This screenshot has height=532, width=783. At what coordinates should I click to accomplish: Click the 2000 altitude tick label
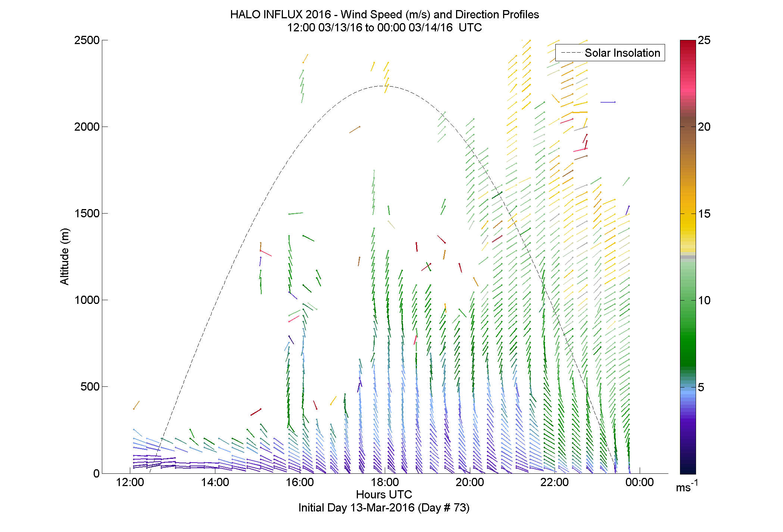tap(87, 127)
